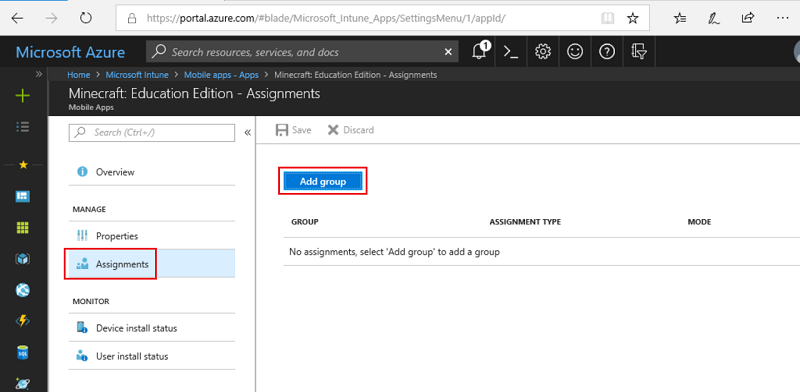
Task: Click MODE column header
Action: pos(699,222)
